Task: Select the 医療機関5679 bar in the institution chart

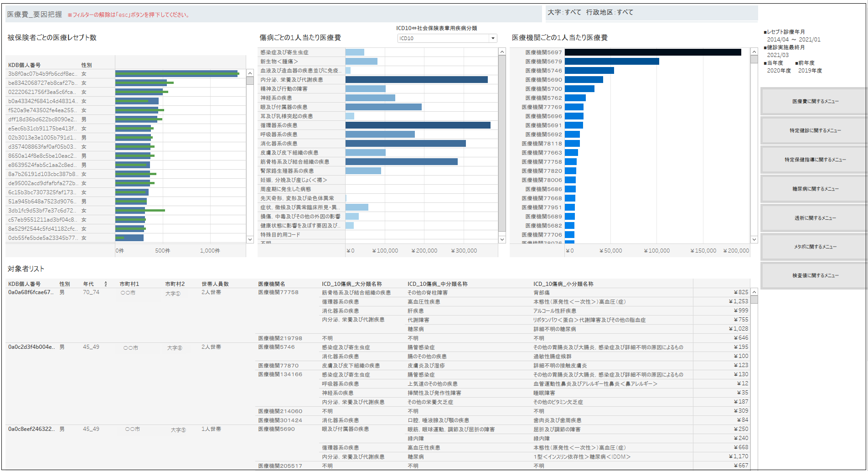Action: tap(612, 62)
